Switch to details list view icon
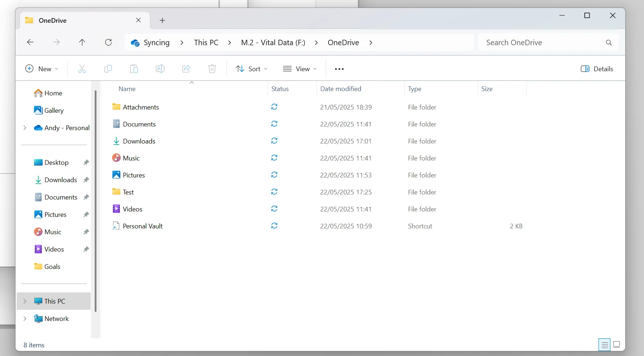Screen dimensions: 644x356 pyautogui.click(x=604, y=344)
